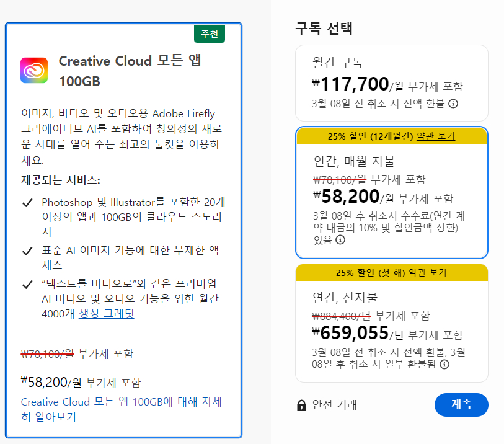
Task: Open the 생성 크레딧 link
Action: click(106, 314)
